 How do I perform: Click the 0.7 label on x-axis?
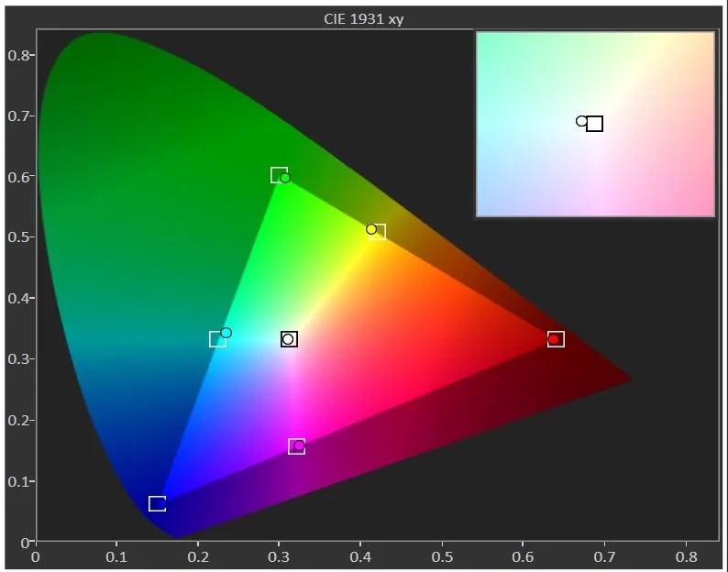(x=604, y=556)
